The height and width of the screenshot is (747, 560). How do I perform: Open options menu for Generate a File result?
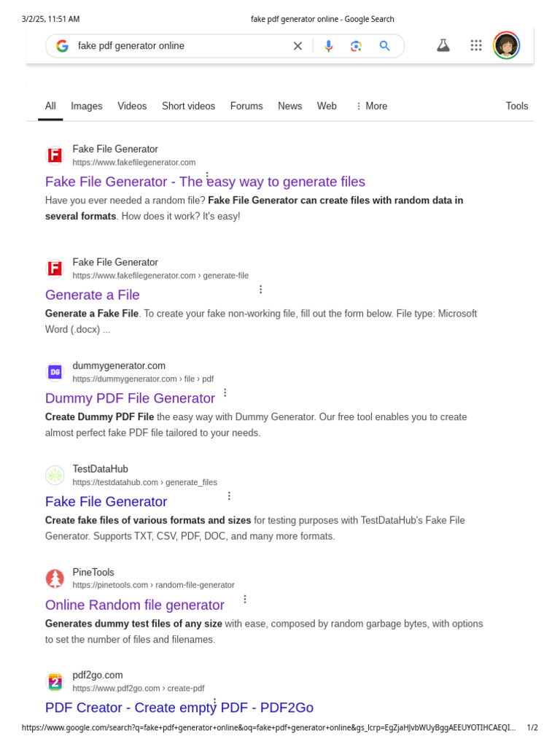point(260,290)
